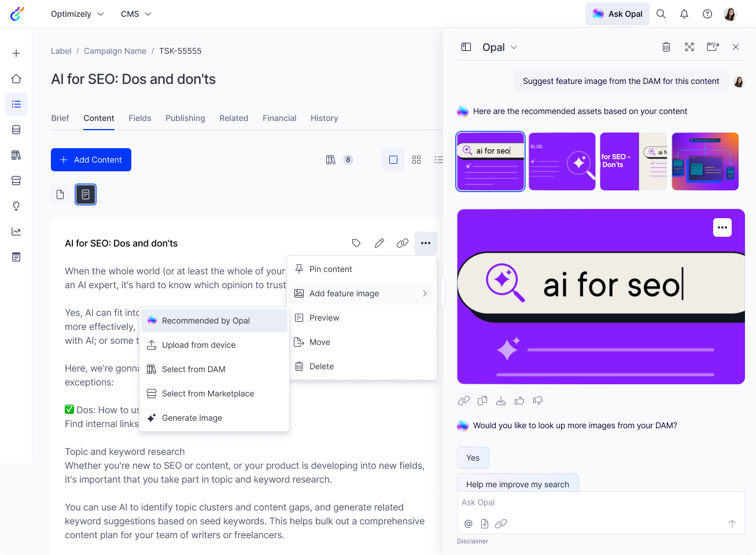
Task: Click the thumbs up icon under image
Action: 519,400
